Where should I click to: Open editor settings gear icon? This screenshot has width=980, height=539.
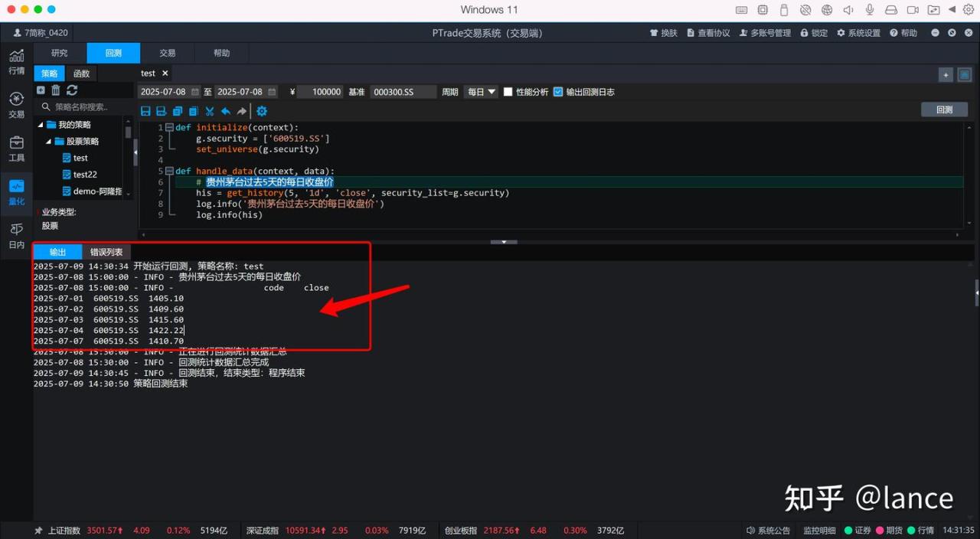click(x=262, y=111)
